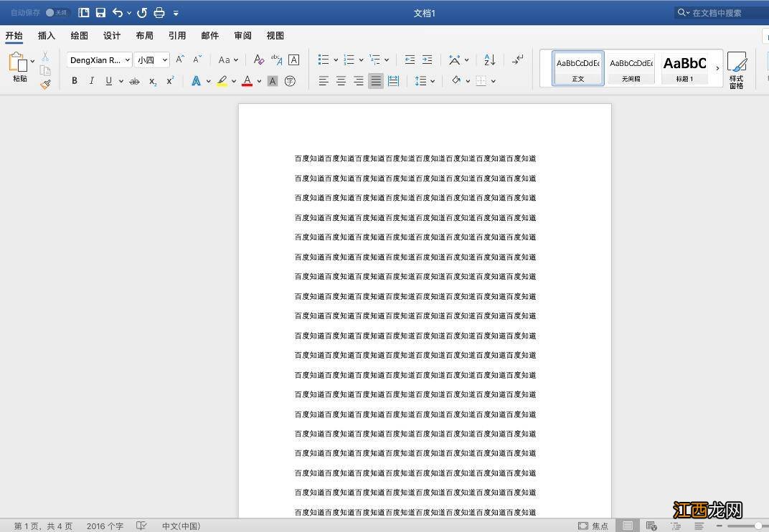Toggle show paragraph marks

click(x=517, y=60)
